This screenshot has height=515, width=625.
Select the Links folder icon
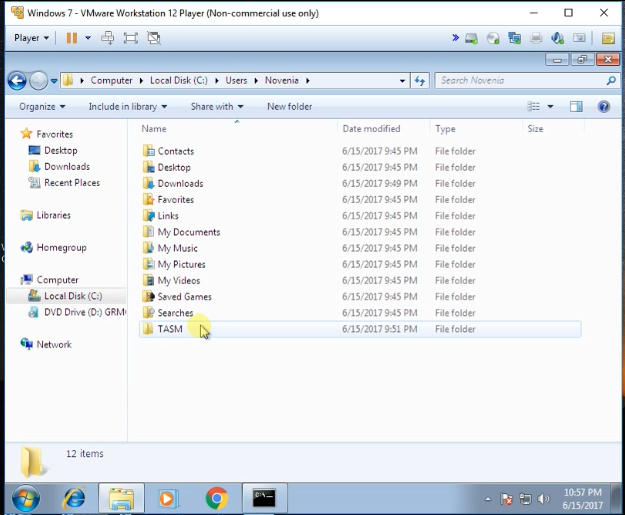pos(148,216)
